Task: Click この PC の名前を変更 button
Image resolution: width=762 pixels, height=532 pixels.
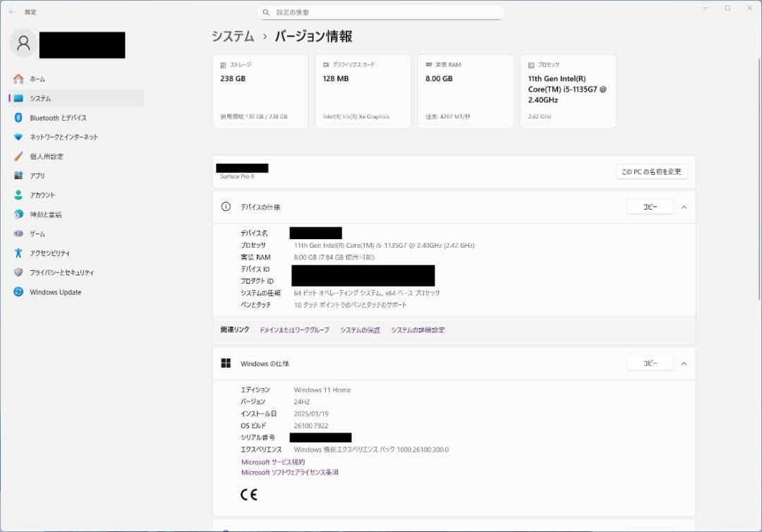Action: [x=652, y=171]
